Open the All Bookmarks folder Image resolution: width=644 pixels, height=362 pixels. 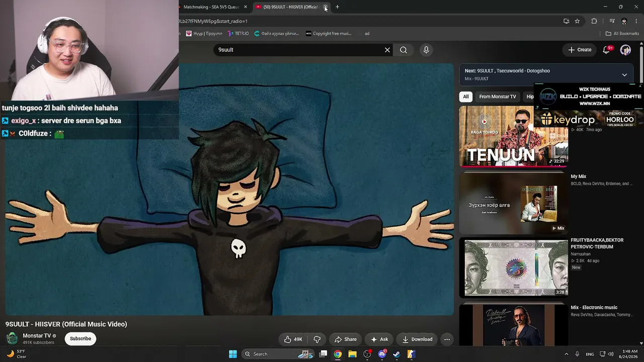(622, 34)
